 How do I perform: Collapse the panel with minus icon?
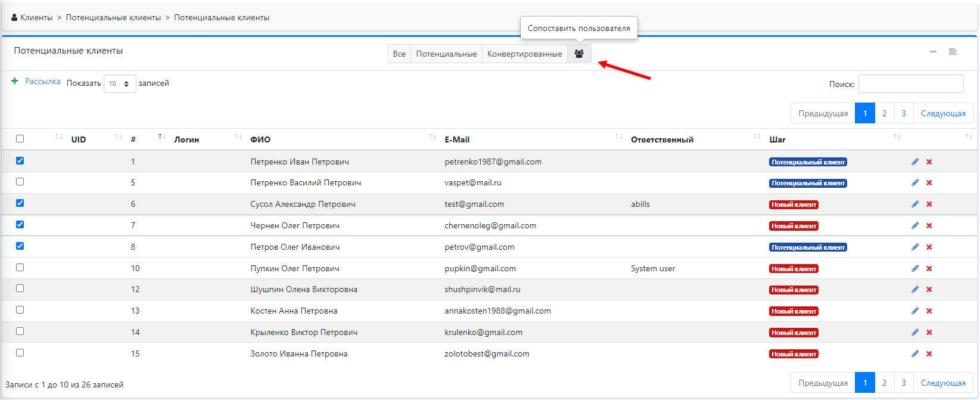point(933,52)
